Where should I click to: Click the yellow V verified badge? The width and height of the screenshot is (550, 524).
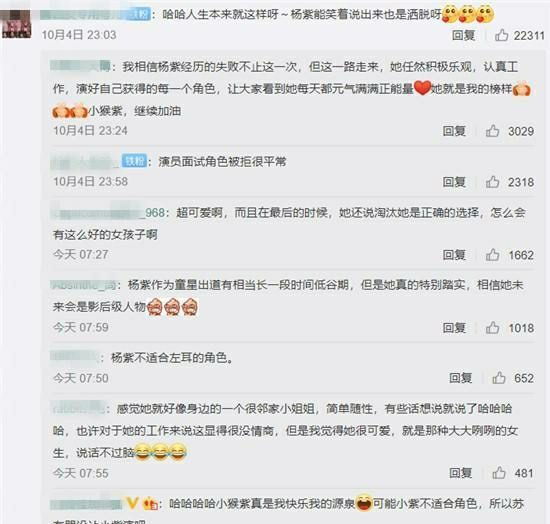tap(132, 504)
